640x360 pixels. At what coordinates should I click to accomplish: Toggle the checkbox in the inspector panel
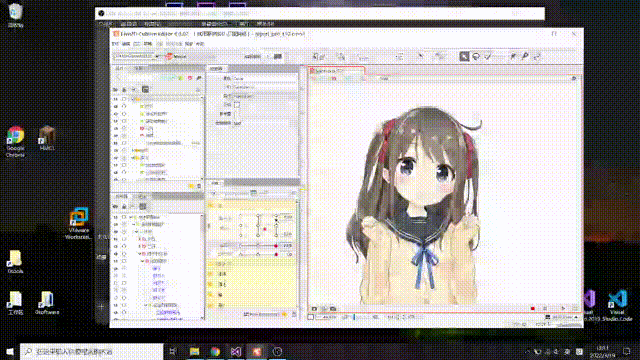coord(237,104)
